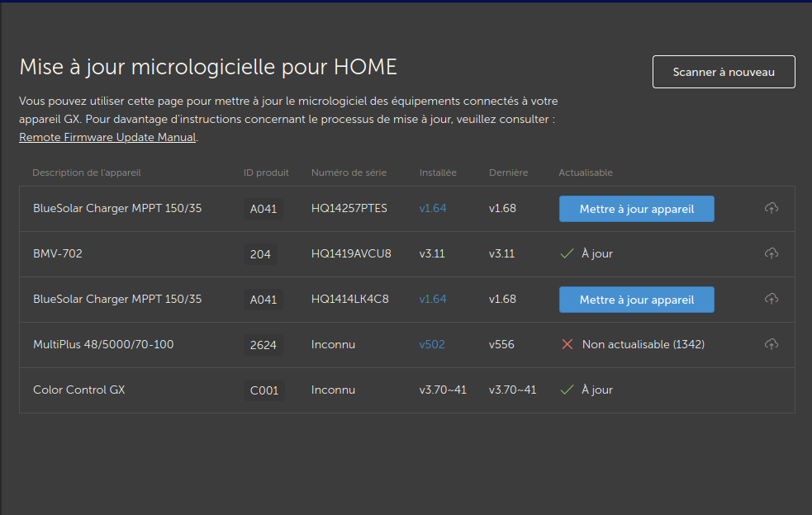Click product ID badge C001
Image resolution: width=812 pixels, height=515 pixels.
264,390
